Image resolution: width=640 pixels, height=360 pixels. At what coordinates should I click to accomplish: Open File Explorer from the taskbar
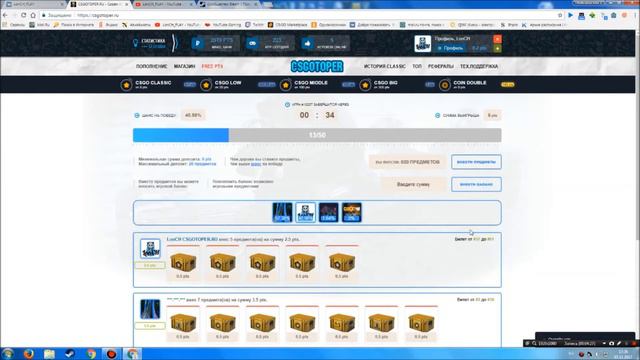point(49,354)
